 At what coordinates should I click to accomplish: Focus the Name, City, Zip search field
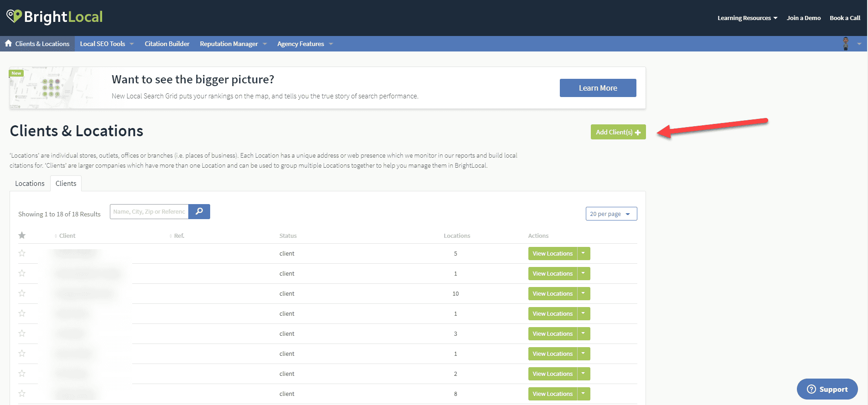coord(149,211)
